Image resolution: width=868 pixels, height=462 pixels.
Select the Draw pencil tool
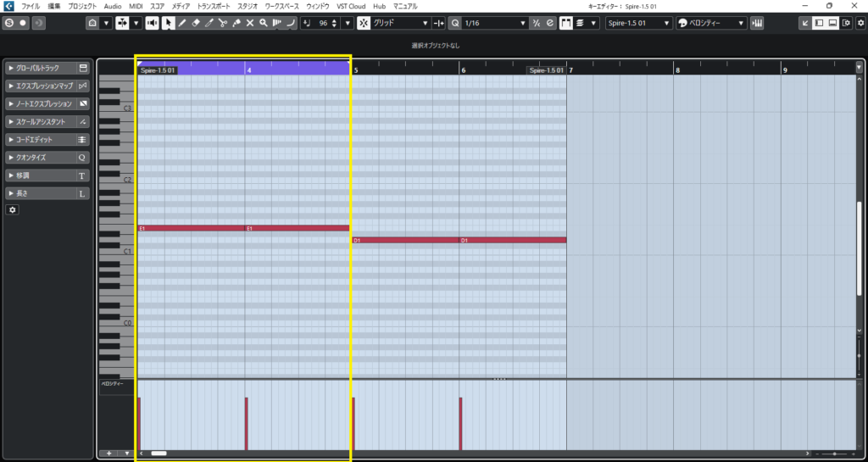pos(181,23)
